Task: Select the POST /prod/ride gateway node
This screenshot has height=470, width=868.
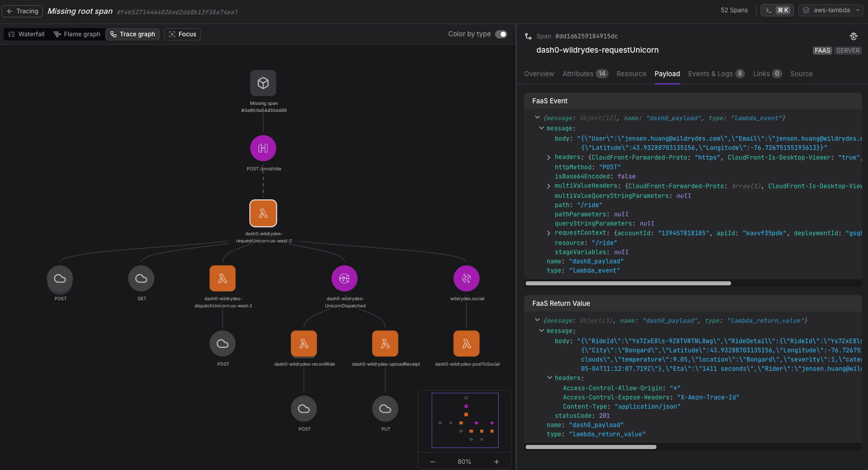Action: pos(263,148)
